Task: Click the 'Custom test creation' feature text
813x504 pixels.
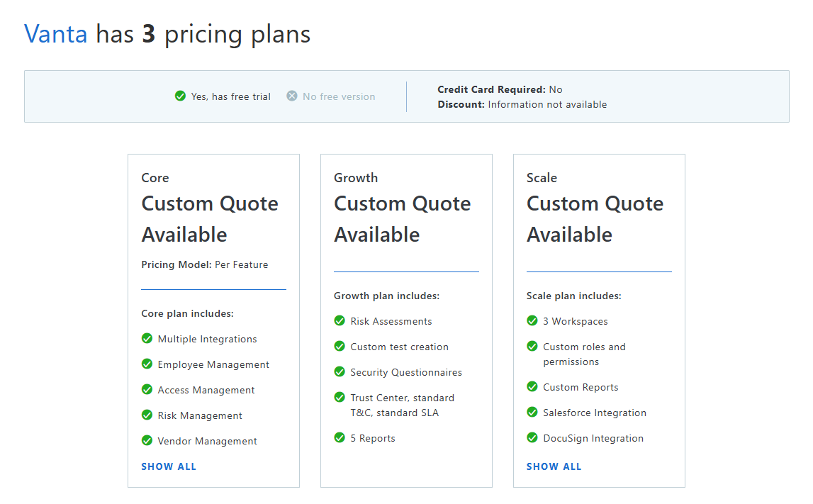Action: 399,347
